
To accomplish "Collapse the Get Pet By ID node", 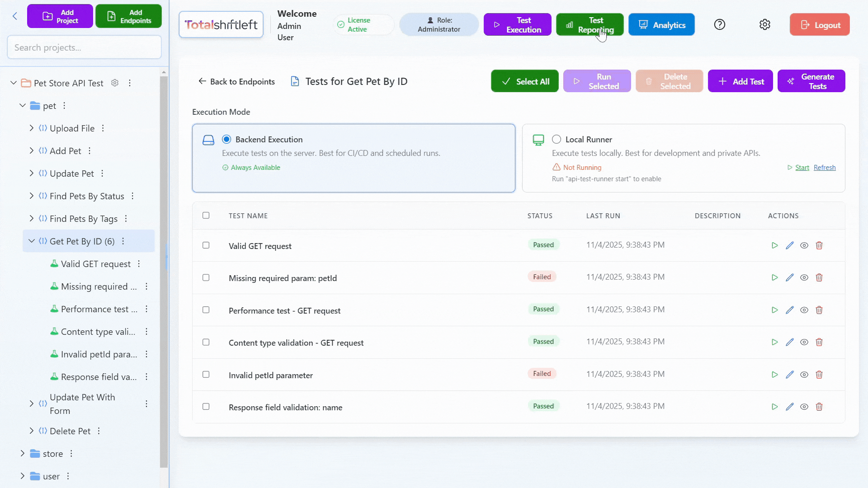I will pyautogui.click(x=31, y=241).
